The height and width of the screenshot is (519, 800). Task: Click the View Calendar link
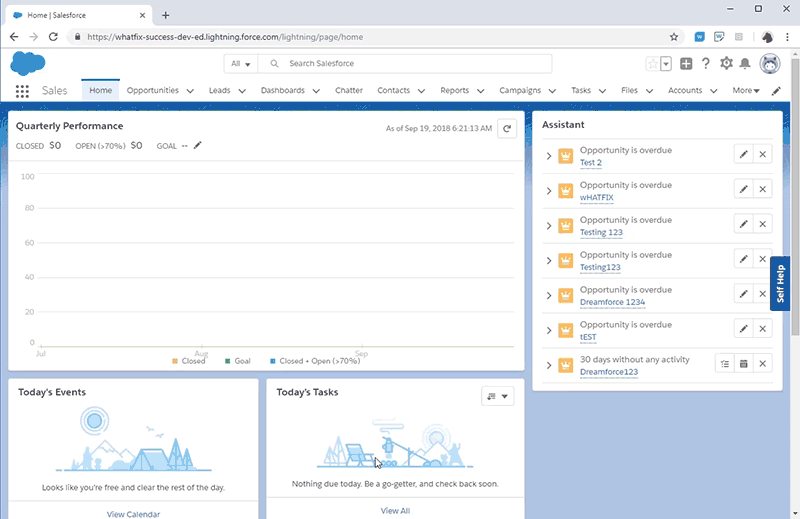coord(133,514)
